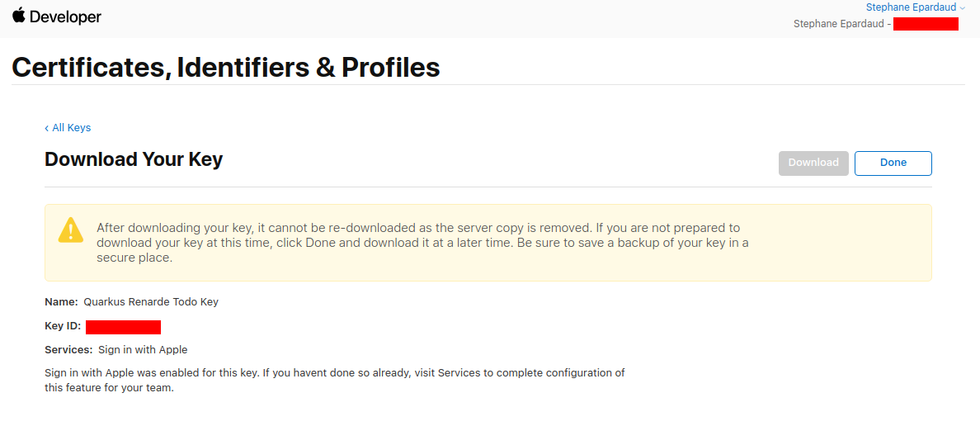The image size is (980, 426).
Task: Select the key name Quarkus Renarde Todo Key
Action: (x=151, y=302)
